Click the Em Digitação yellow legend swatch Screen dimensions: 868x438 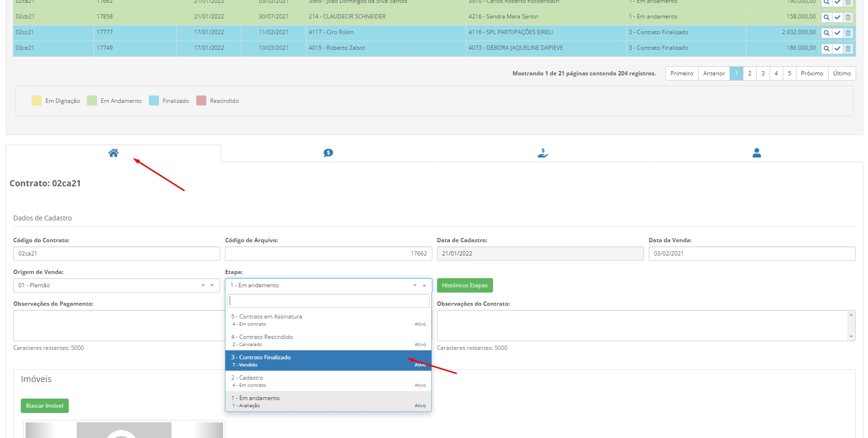point(36,100)
